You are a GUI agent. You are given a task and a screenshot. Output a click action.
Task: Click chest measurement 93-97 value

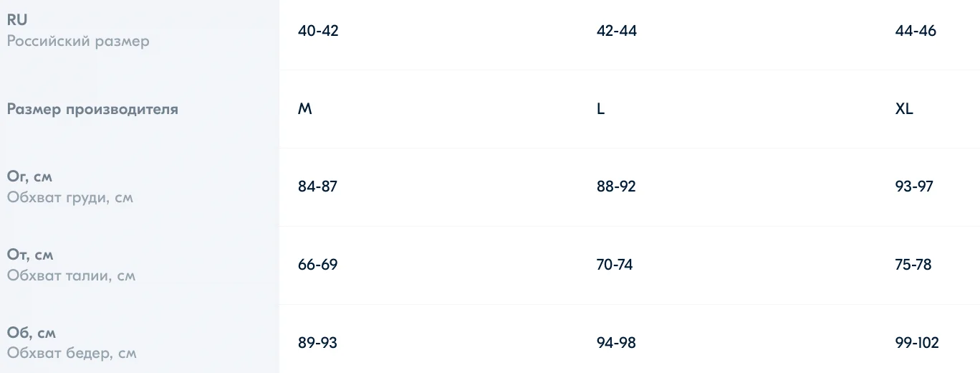coord(914,186)
